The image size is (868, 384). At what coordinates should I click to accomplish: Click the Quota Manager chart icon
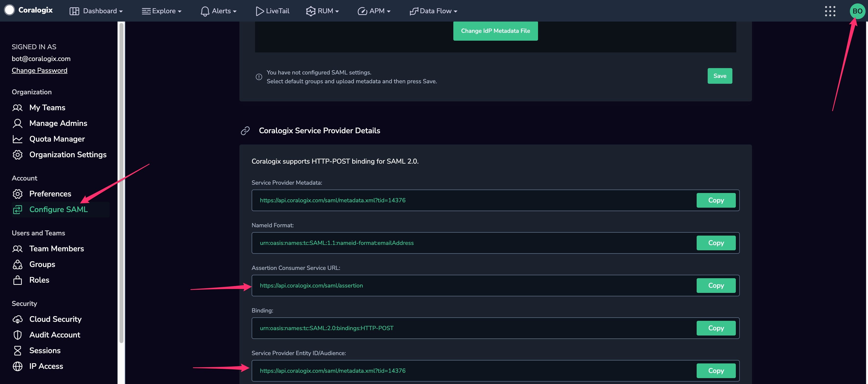pyautogui.click(x=18, y=139)
